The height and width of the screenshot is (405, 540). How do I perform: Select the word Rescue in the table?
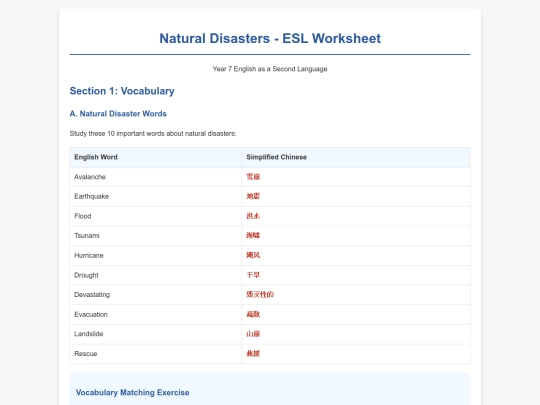coord(86,354)
